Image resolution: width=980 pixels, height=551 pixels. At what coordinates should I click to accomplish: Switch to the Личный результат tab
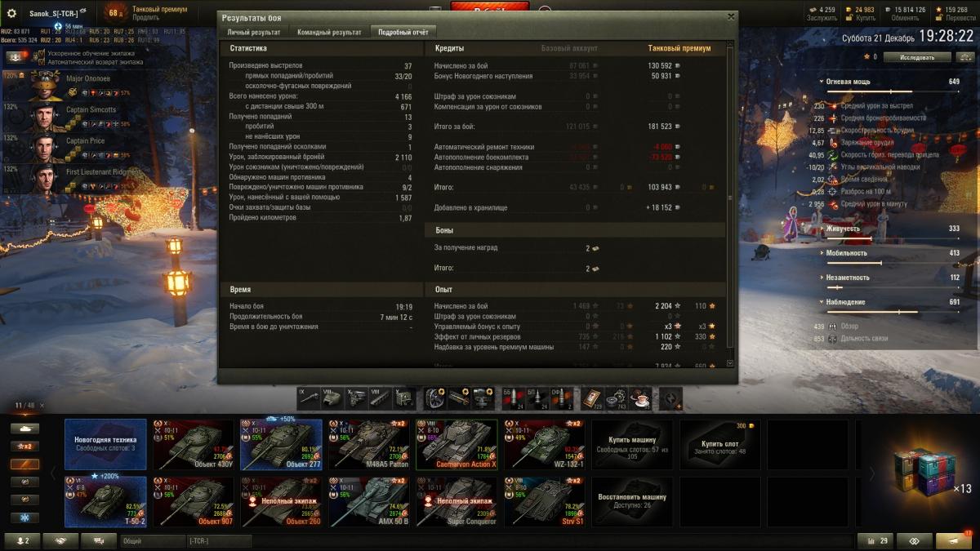pos(254,33)
